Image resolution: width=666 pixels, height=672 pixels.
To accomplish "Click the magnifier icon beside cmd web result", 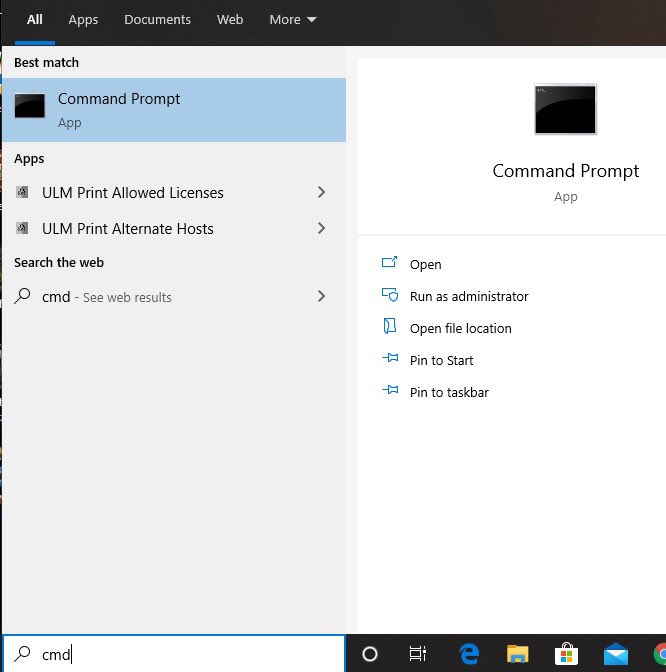I will point(22,296).
